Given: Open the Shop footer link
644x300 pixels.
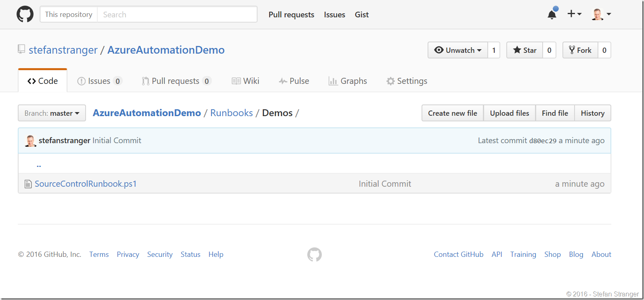Looking at the screenshot, I should click(x=553, y=254).
